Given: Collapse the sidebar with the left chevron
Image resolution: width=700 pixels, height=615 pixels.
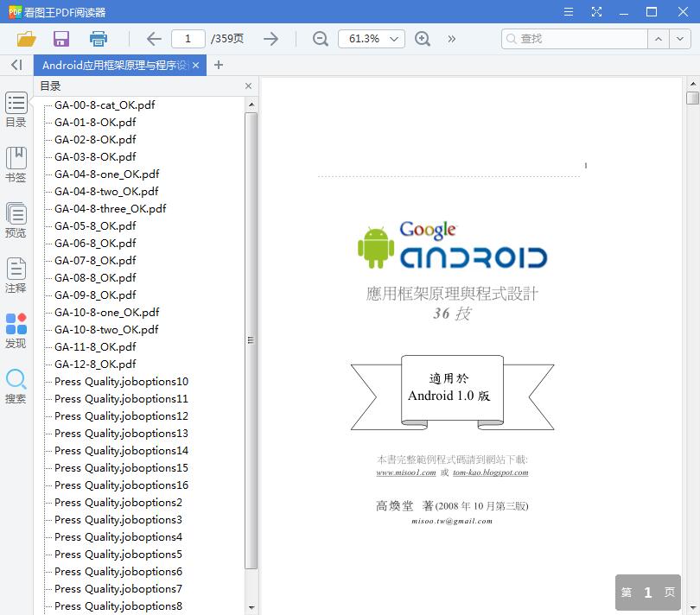Looking at the screenshot, I should [15, 65].
